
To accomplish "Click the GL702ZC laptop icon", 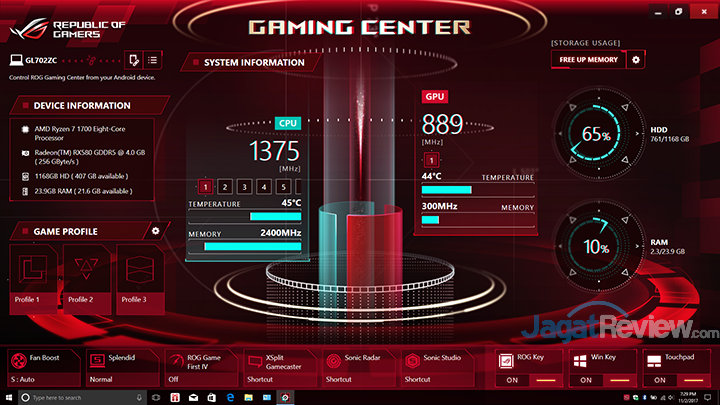I will pyautogui.click(x=16, y=60).
